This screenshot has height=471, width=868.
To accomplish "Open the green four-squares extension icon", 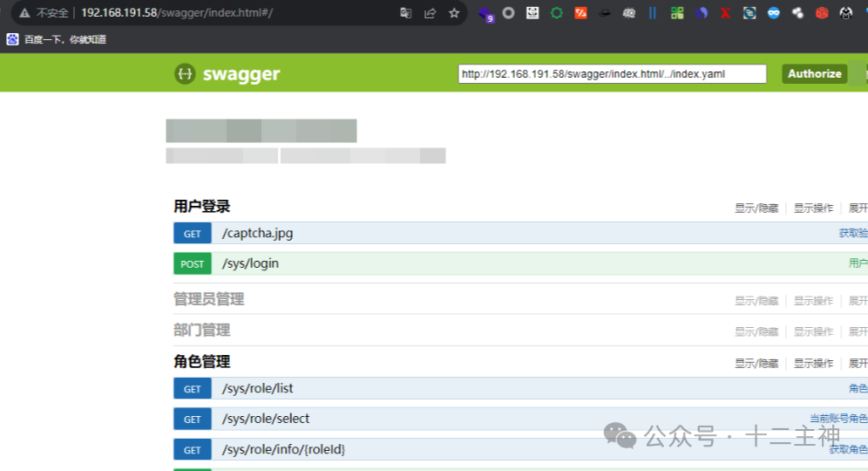I will pos(677,13).
